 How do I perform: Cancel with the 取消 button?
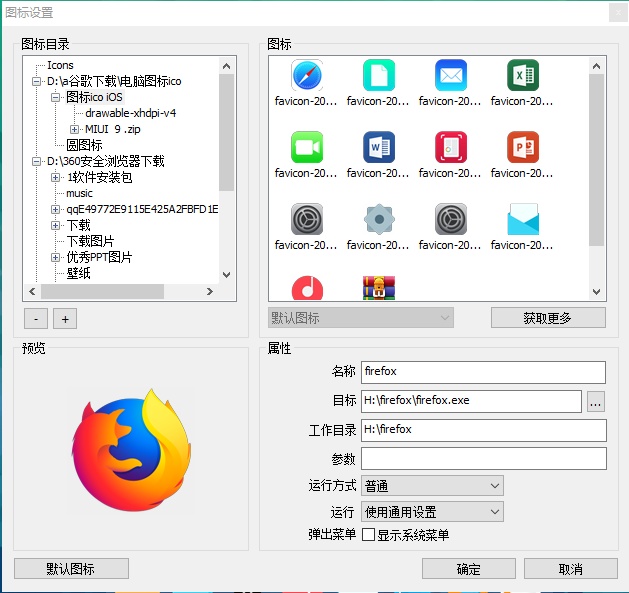click(x=570, y=569)
